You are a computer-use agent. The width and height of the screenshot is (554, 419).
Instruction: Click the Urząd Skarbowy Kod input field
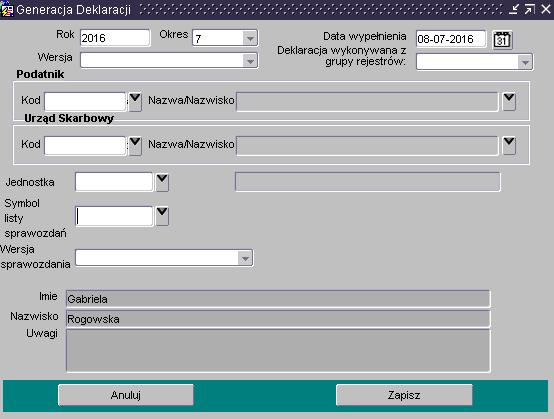(85, 146)
